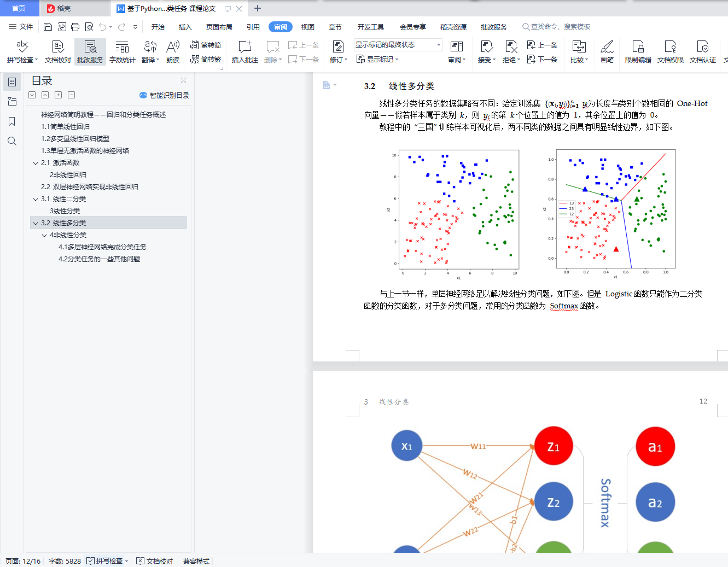Convert text using 简转繁
The image size is (728, 567).
[x=206, y=59]
